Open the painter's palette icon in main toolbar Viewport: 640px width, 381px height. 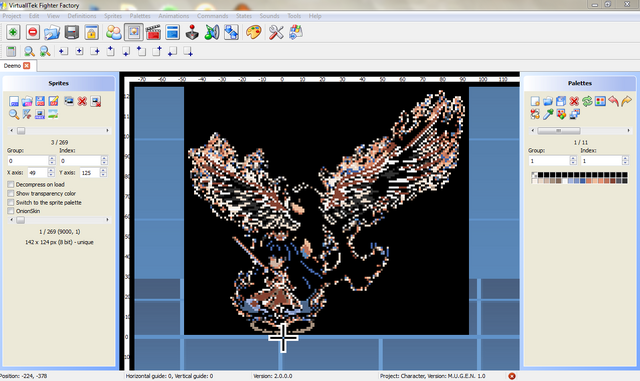[x=253, y=32]
